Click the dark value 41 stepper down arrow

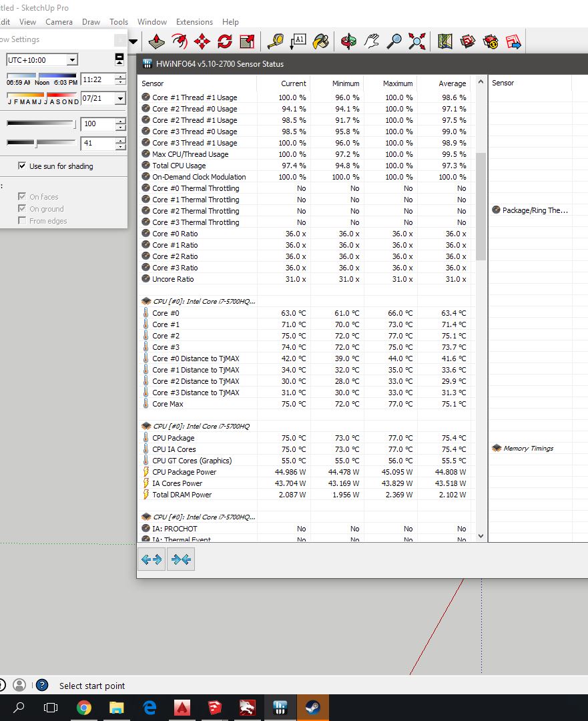tap(120, 146)
